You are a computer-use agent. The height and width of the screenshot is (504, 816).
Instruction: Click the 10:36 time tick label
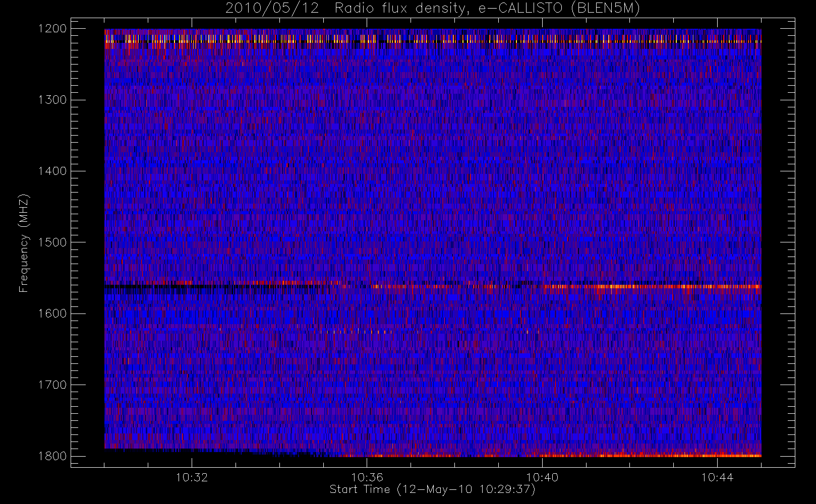click(367, 477)
